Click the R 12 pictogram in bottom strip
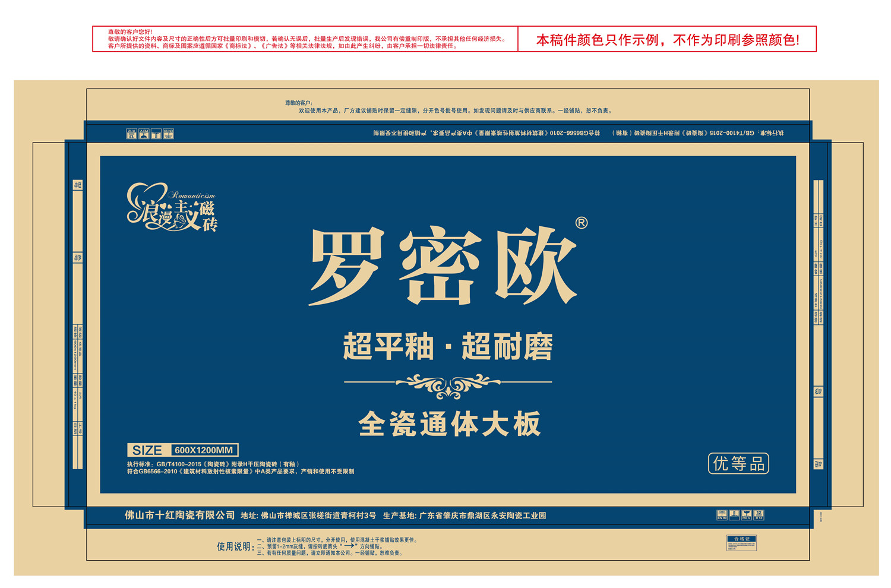The width and height of the screenshot is (891, 588). click(759, 515)
